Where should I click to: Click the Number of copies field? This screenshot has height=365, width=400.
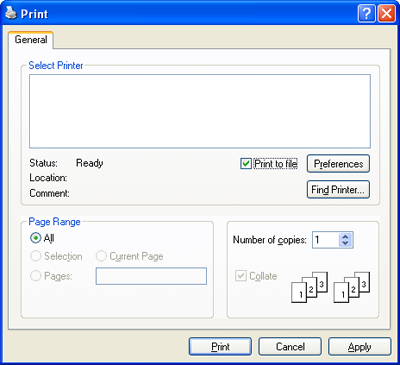coord(326,240)
